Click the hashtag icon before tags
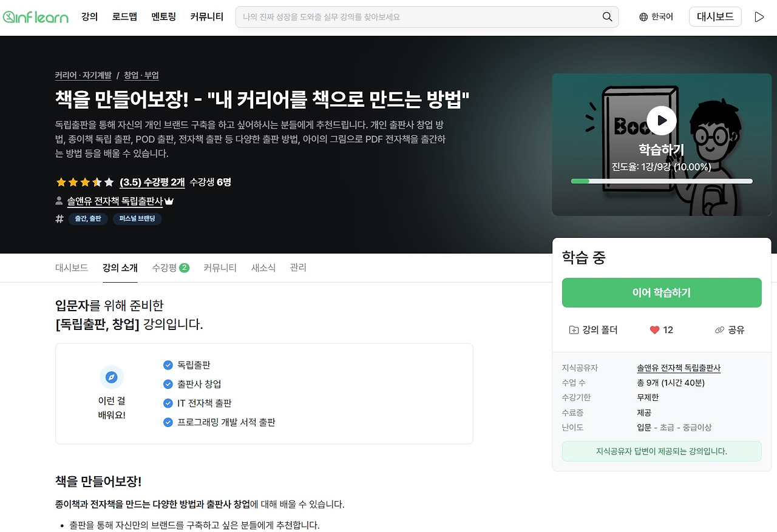Viewport: 777px width, 532px height. pos(59,219)
